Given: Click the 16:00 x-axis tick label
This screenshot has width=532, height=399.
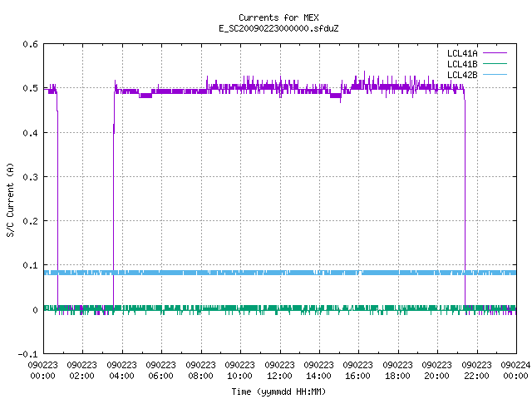Looking at the screenshot, I should pyautogui.click(x=358, y=376).
